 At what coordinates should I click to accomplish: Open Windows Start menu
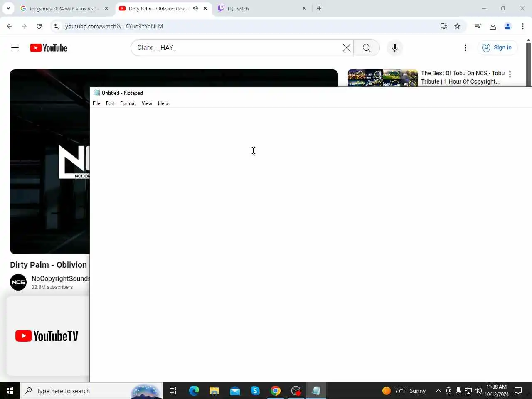10,391
